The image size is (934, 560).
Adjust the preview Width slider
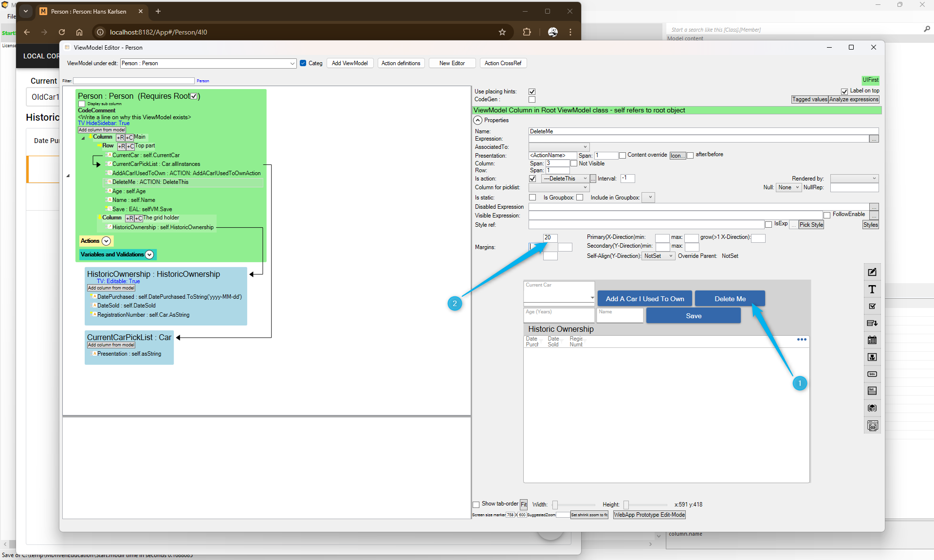tap(555, 505)
